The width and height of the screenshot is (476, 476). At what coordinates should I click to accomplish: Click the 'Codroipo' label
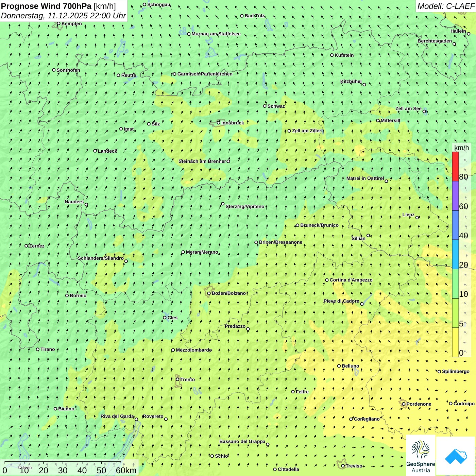tap(464, 404)
